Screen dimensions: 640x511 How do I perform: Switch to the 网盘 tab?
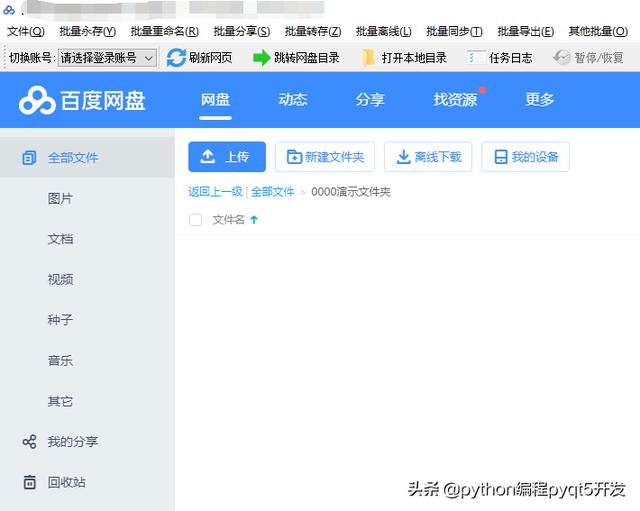point(216,100)
